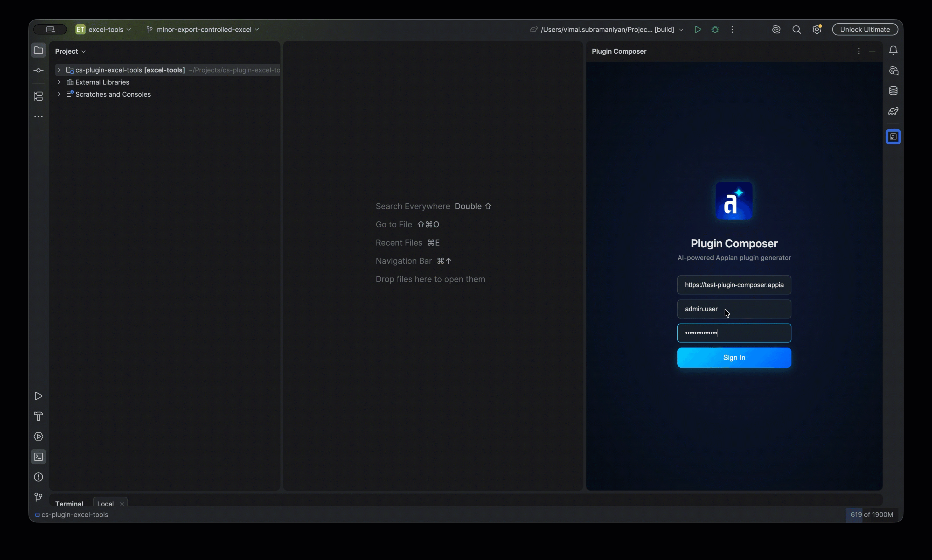Debug the build configuration
The height and width of the screenshot is (560, 932).
(x=715, y=30)
